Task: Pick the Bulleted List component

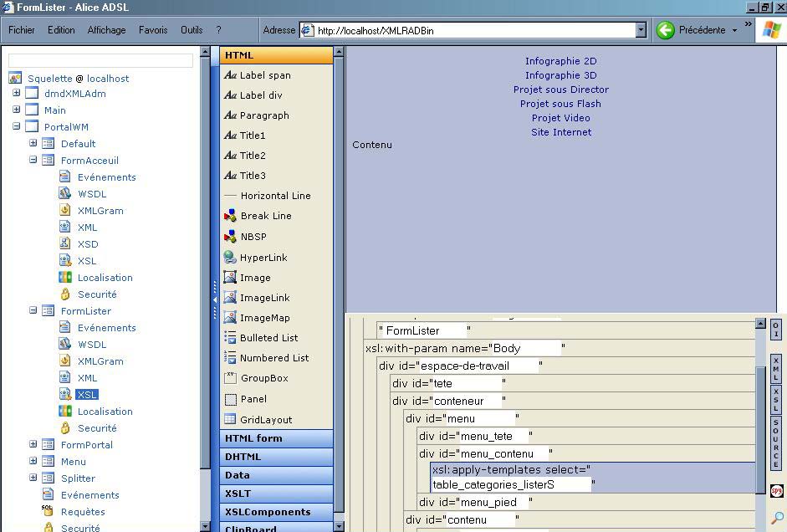Action: coord(268,338)
